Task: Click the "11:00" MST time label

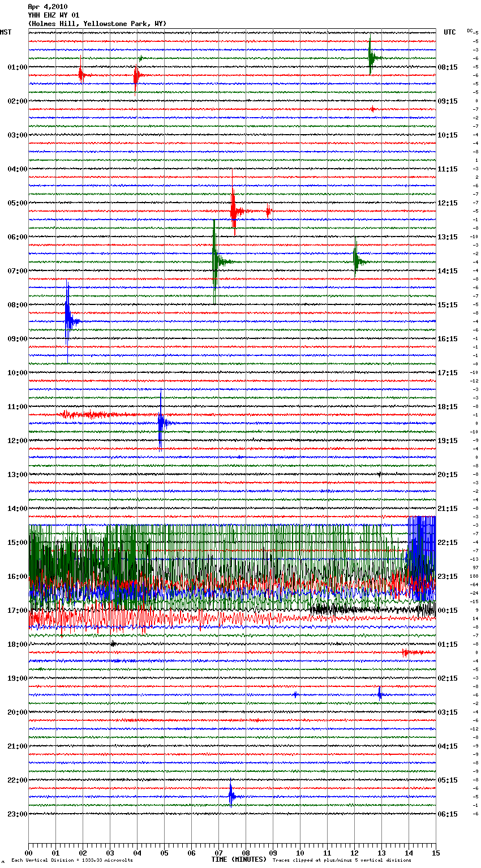Action: pos(18,407)
